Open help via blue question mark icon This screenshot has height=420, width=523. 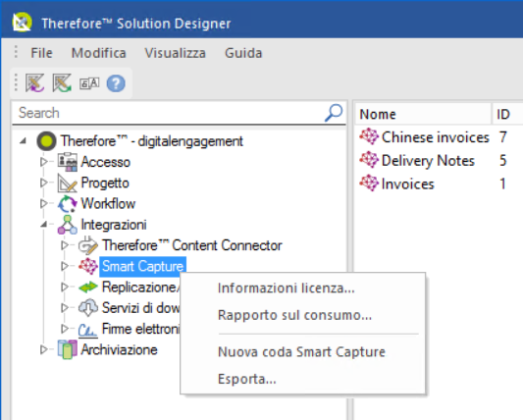(116, 83)
